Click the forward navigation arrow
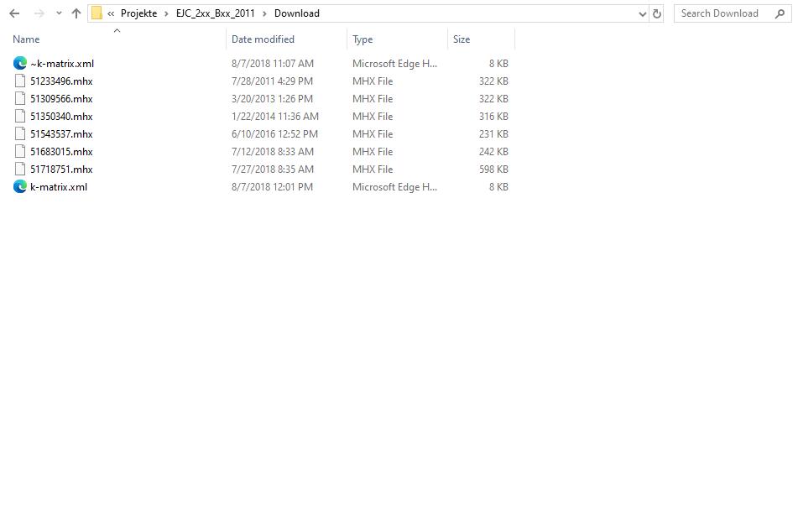This screenshot has height=532, width=798. 39,13
